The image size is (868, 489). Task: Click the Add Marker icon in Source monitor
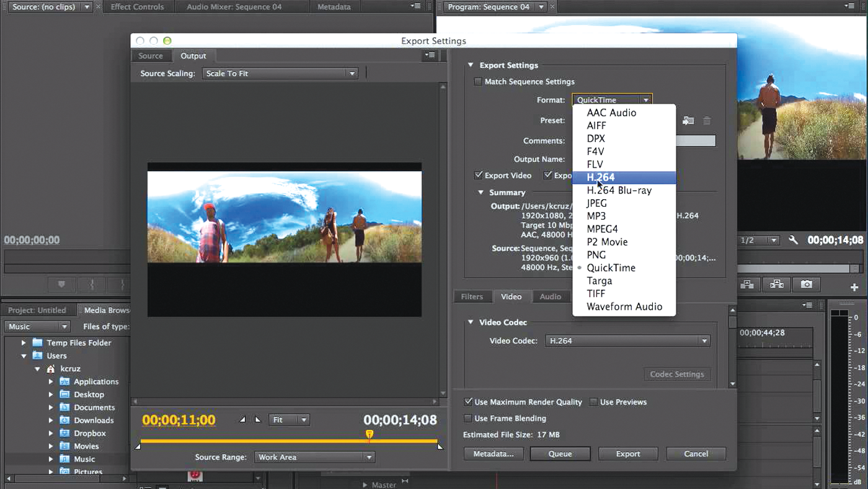pyautogui.click(x=61, y=284)
